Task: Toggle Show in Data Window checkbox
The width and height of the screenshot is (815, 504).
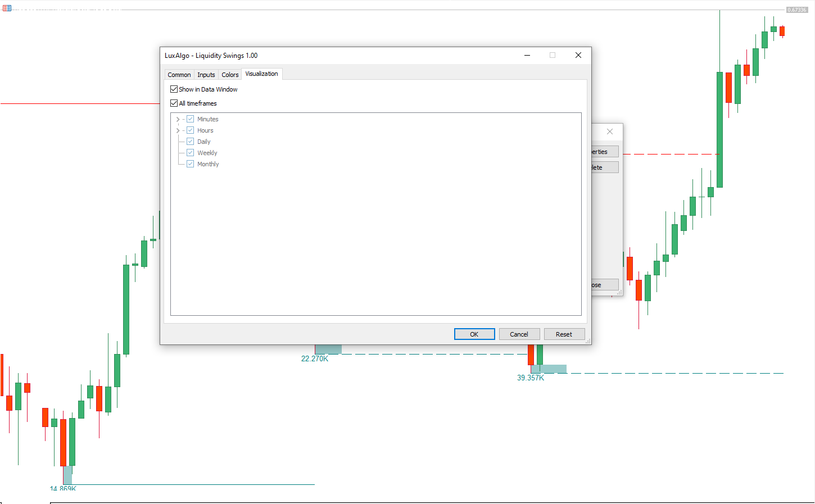Action: [174, 89]
